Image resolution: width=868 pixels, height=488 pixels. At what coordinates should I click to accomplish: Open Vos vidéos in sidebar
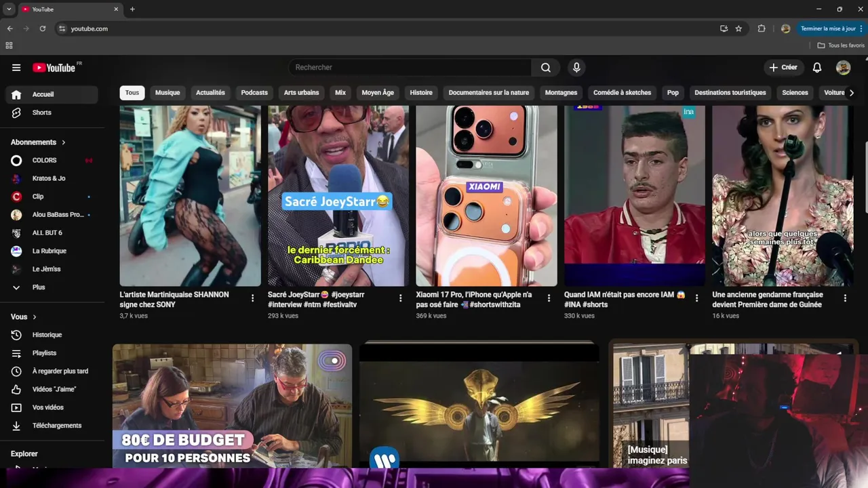(52, 407)
